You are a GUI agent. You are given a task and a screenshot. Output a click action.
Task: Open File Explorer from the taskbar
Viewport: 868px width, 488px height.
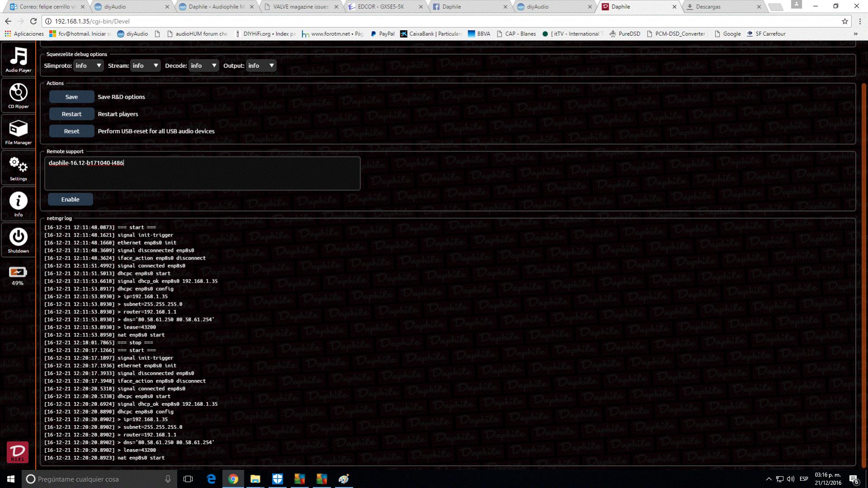pyautogui.click(x=255, y=479)
